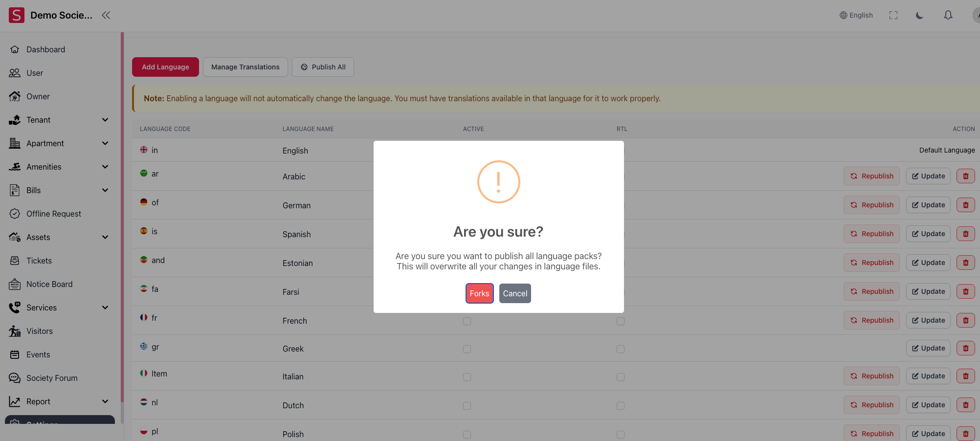Click trash icon for Greek language
Viewport: 980px width, 441px height.
pos(965,348)
